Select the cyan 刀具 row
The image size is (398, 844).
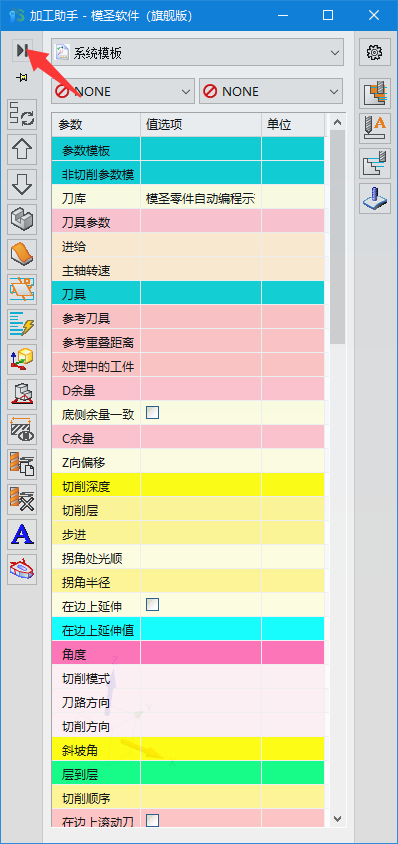tap(188, 293)
